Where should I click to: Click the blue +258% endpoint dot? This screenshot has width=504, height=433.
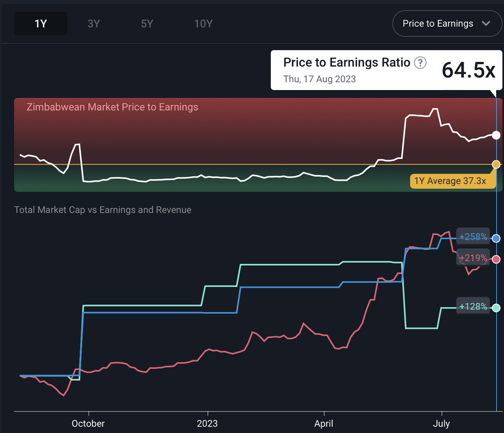coord(496,238)
